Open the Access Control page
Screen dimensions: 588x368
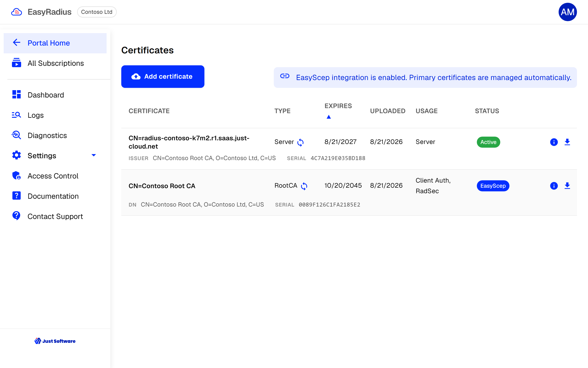coord(55,176)
